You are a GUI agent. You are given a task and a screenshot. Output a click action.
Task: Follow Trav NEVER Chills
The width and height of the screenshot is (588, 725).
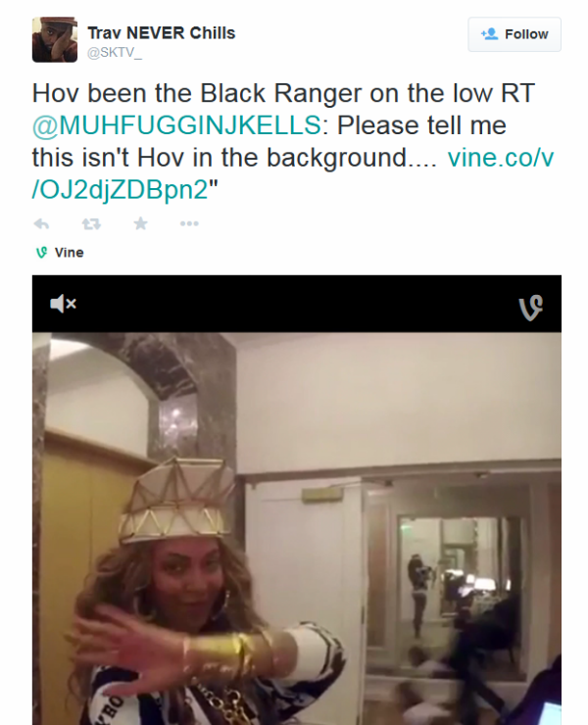pos(514,34)
